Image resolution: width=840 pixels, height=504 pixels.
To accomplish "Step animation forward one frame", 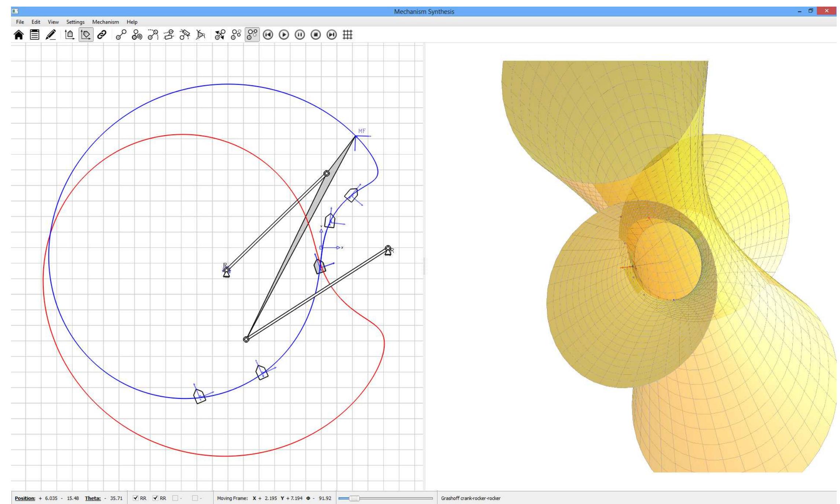I will pos(330,35).
